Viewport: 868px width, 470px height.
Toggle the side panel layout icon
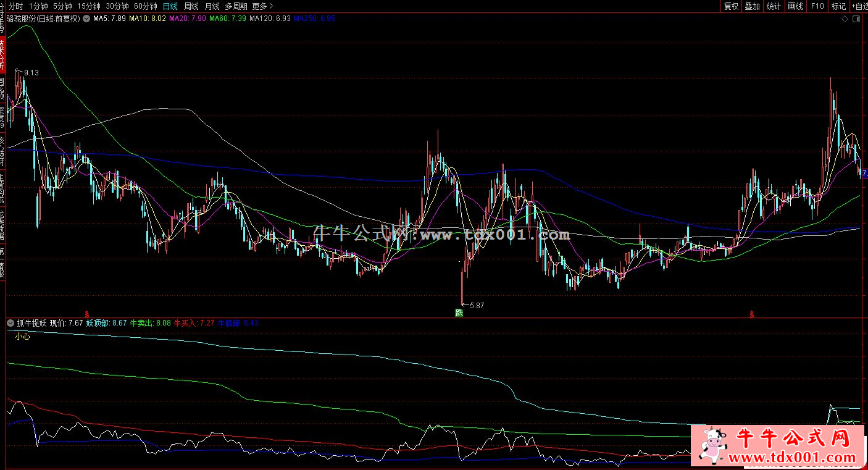coord(856,19)
